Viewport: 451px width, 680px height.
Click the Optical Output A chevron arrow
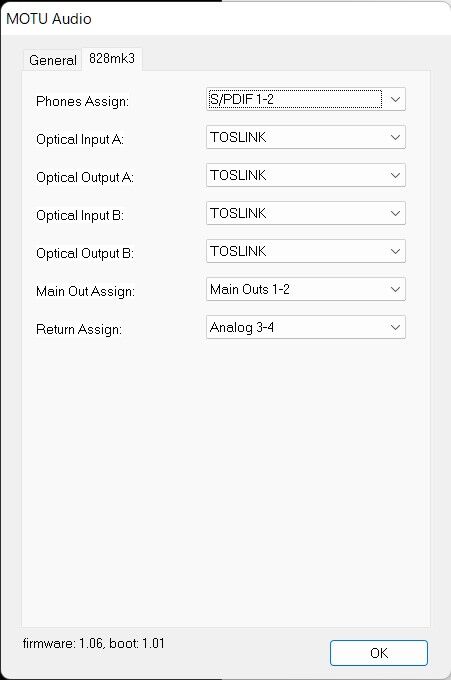click(x=395, y=175)
